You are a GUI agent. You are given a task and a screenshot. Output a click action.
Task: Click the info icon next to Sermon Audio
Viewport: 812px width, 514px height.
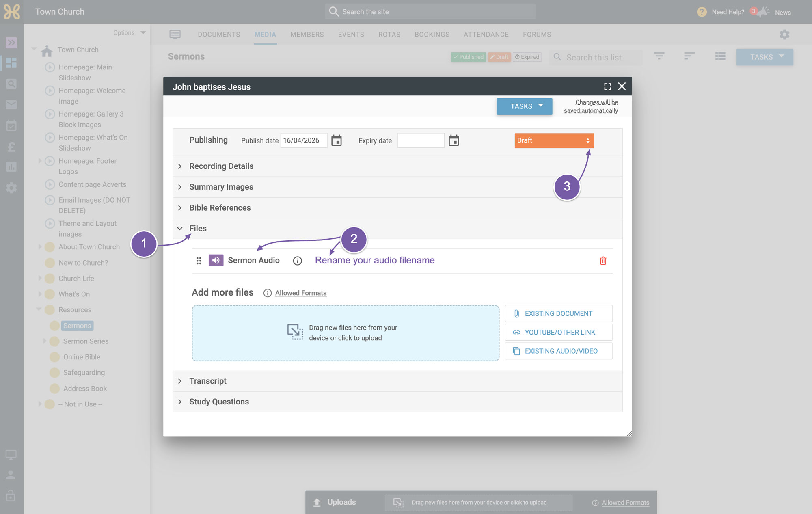pos(297,261)
